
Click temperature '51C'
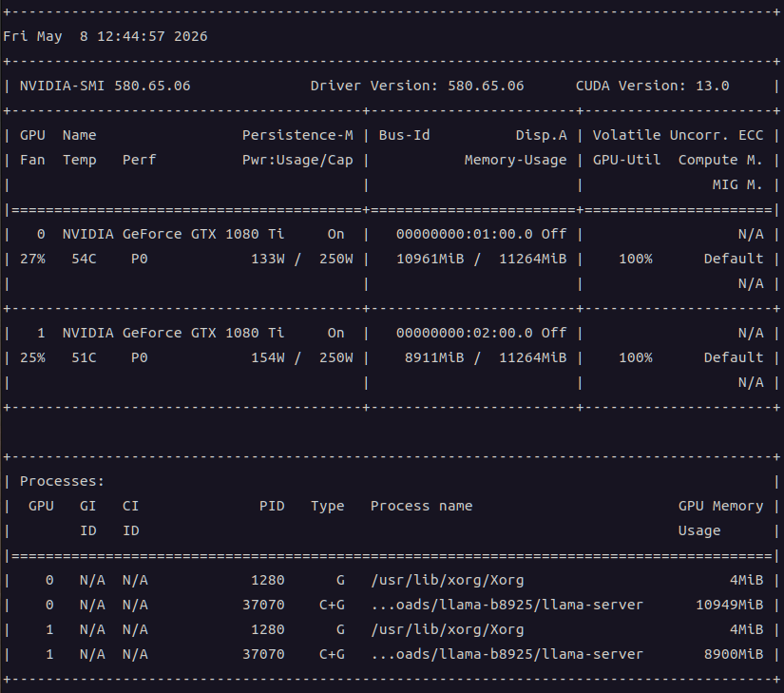[84, 358]
